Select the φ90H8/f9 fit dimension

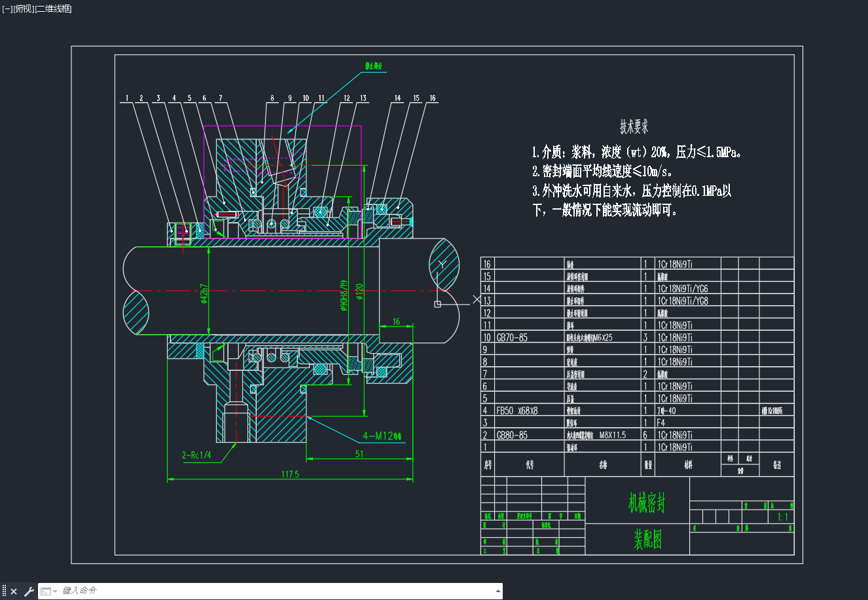click(x=343, y=296)
